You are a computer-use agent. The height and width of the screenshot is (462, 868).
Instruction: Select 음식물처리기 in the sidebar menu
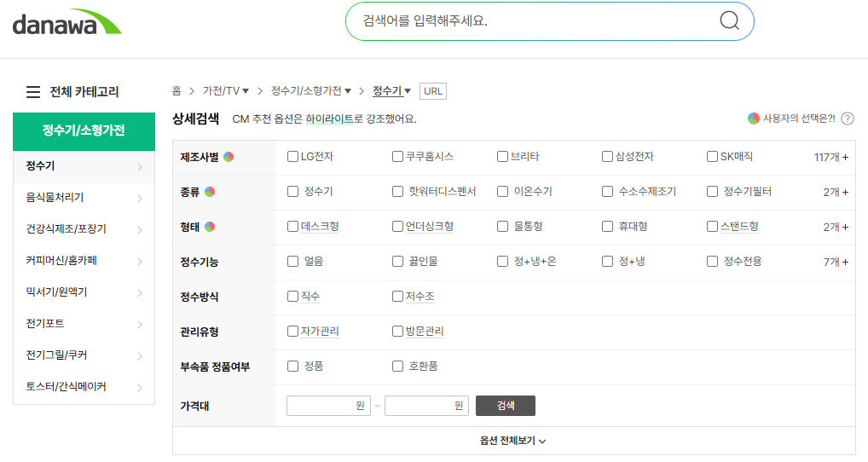[84, 198]
